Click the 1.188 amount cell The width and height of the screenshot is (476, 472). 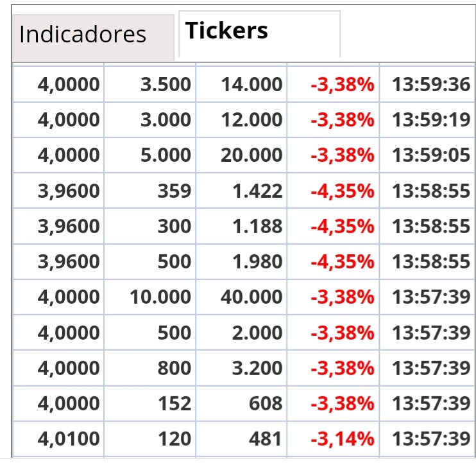point(241,226)
